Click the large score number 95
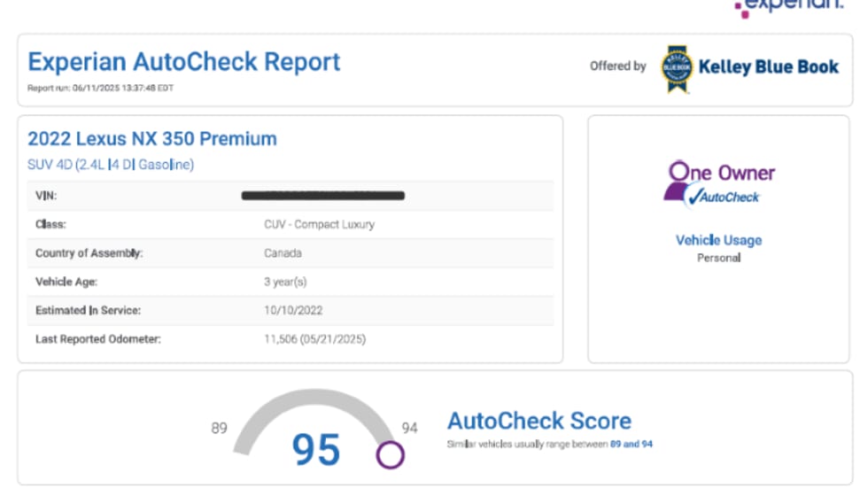The image size is (868, 489). (316, 449)
